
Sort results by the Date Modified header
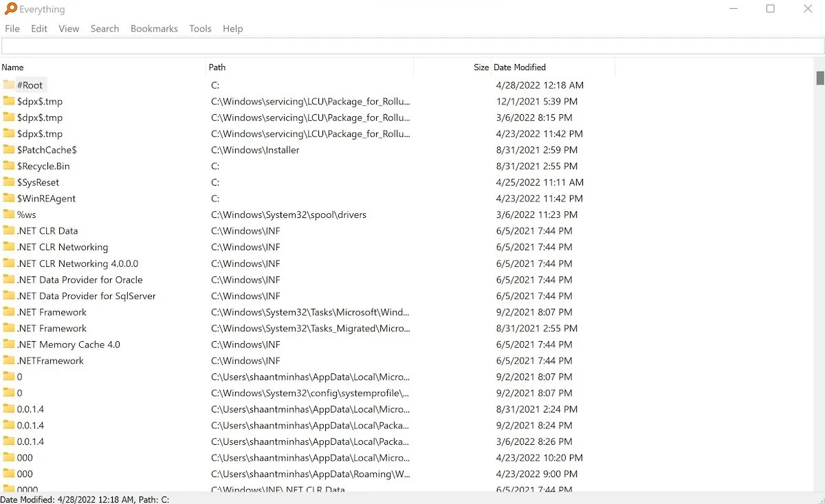tap(520, 67)
